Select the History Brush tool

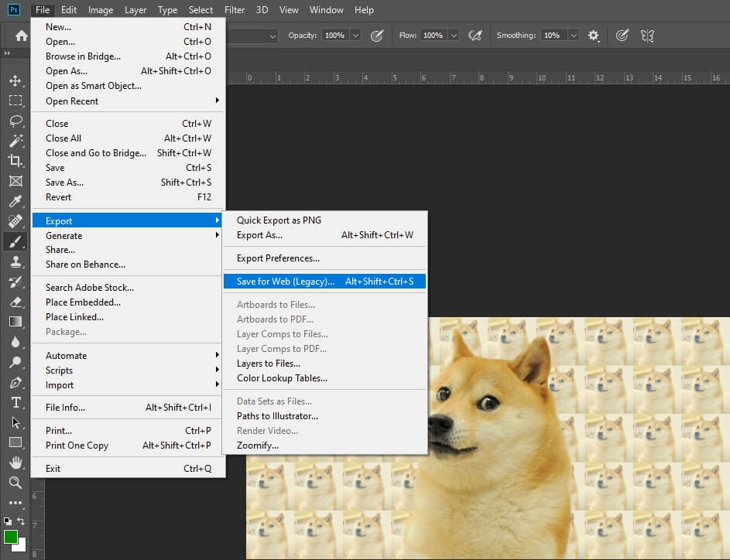15,282
